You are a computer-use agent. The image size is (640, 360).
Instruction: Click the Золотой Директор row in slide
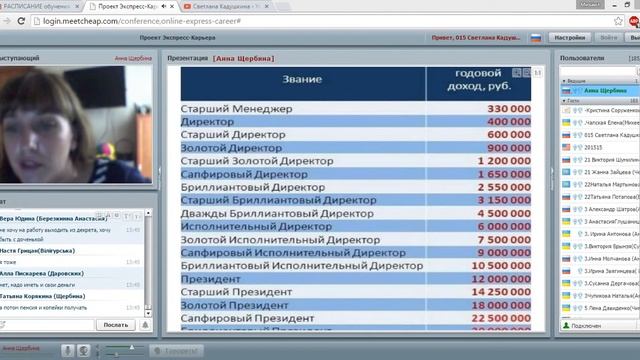click(x=356, y=148)
